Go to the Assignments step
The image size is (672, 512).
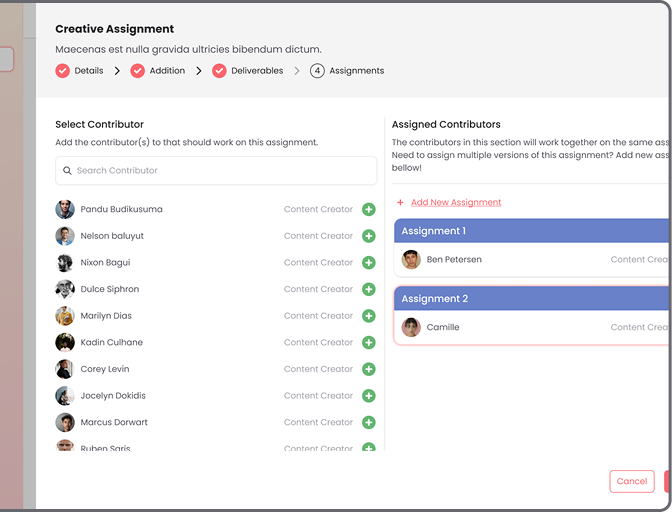tap(357, 71)
